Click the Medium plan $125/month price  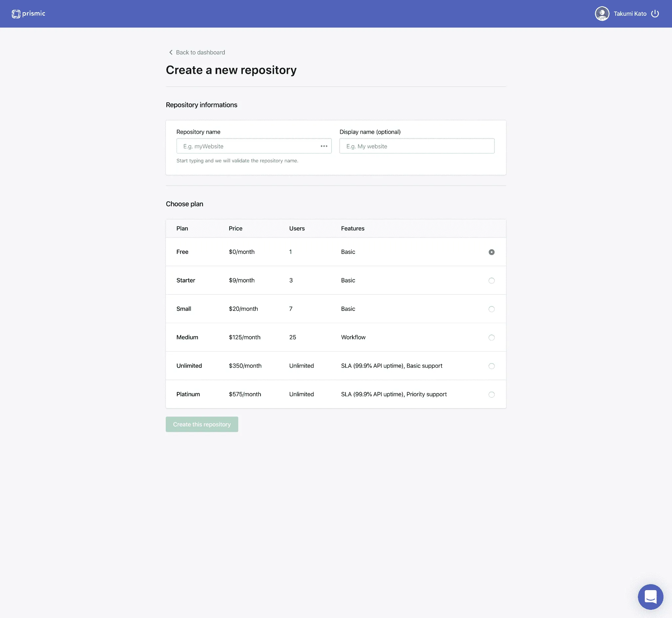244,337
